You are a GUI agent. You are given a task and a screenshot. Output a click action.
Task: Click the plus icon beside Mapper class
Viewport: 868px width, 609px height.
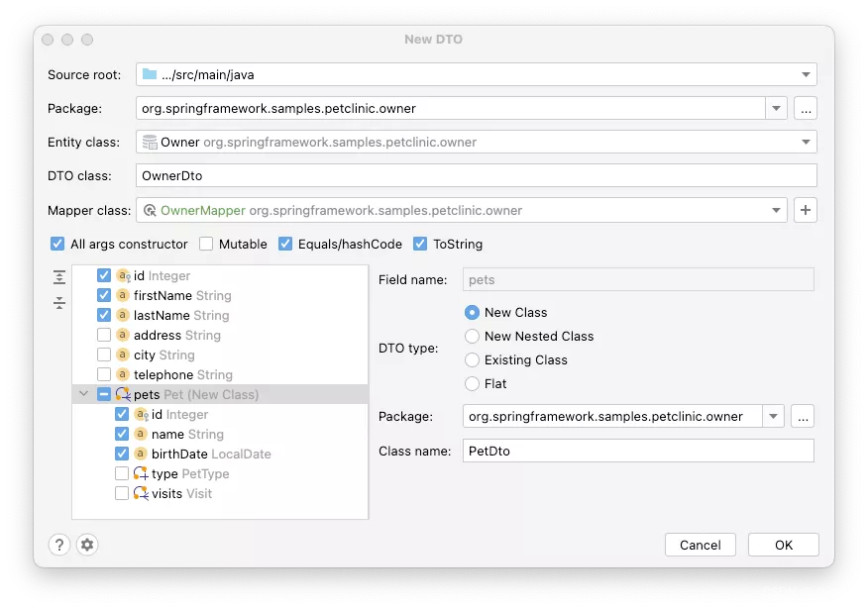806,210
